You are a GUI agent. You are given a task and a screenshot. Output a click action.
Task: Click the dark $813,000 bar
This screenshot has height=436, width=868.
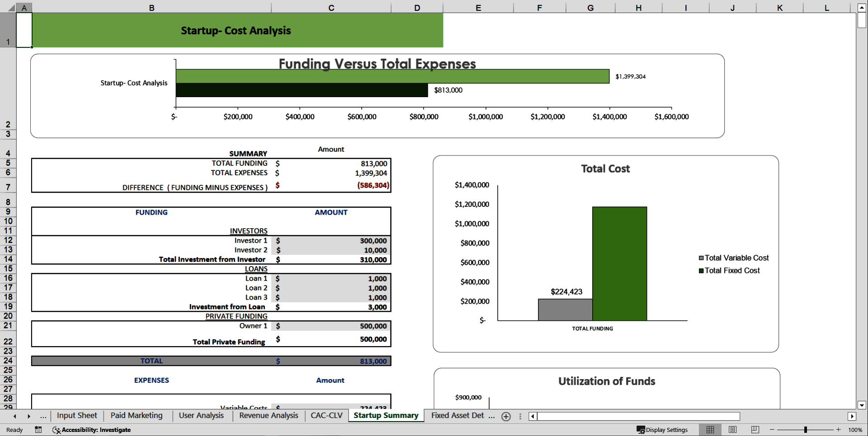click(302, 90)
